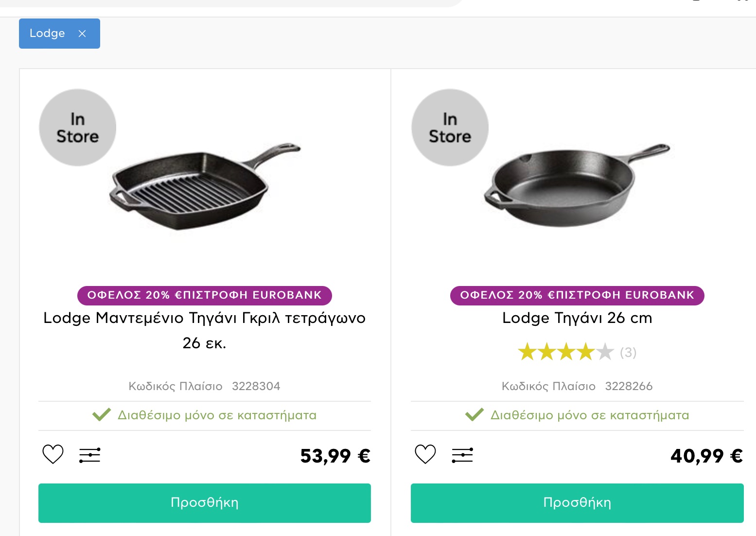Viewport: 756px width, 536px height.
Task: Click Eurobank 20% cashback badge on skillet
Action: click(577, 295)
